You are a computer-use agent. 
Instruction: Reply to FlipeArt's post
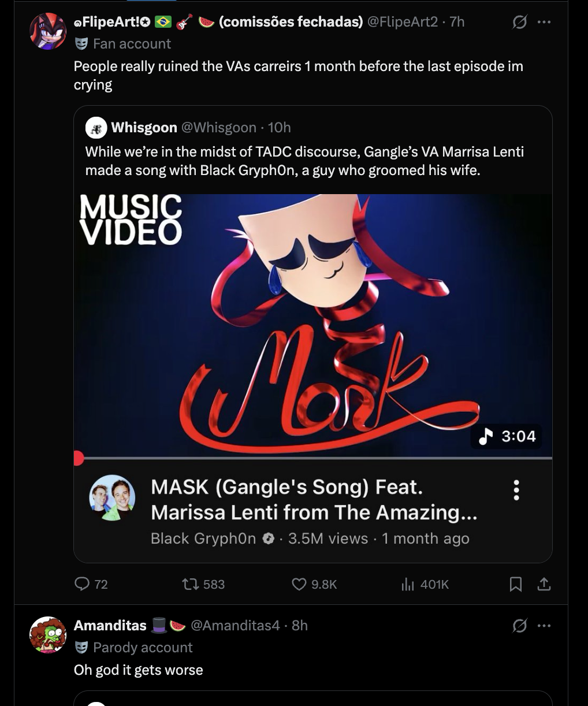coord(83,584)
